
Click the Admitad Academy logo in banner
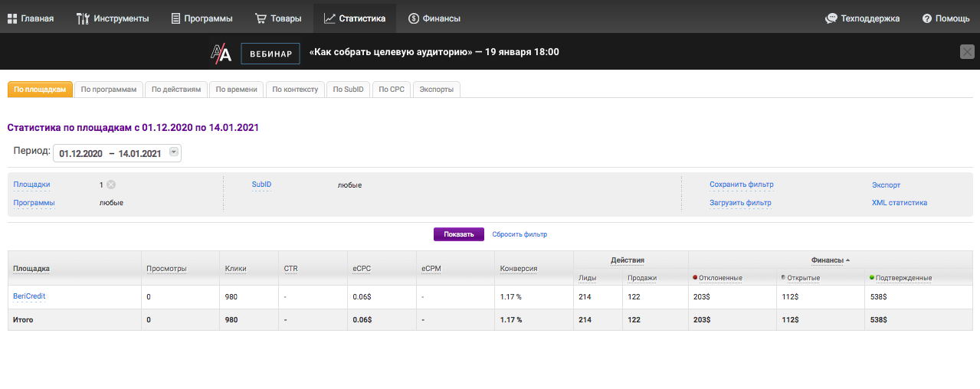point(221,52)
